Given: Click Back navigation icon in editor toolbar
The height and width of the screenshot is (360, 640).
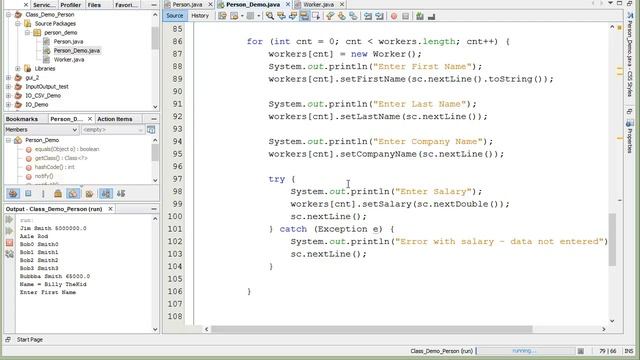Looking at the screenshot, I should (x=234, y=16).
